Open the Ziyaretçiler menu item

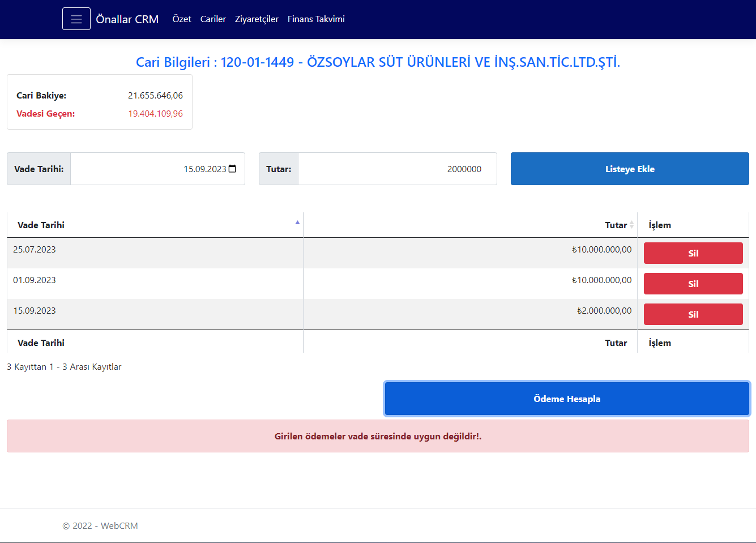click(x=257, y=19)
